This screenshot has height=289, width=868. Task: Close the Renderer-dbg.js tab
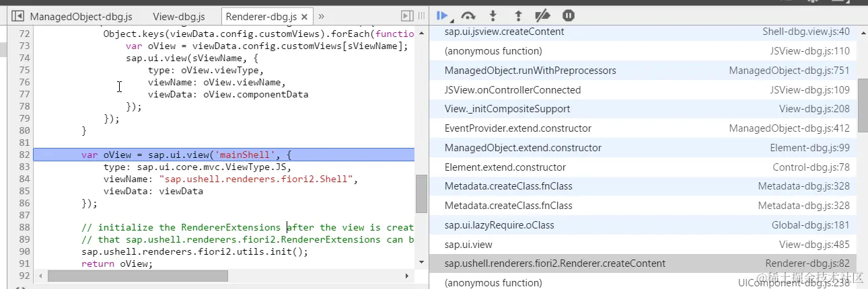(305, 16)
